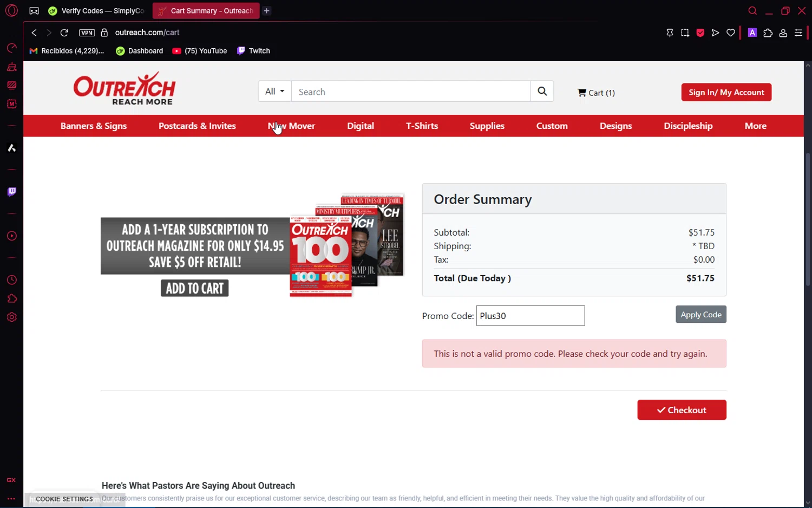Open the Aria AI icon in sidebar
The height and width of the screenshot is (508, 812).
tap(11, 148)
